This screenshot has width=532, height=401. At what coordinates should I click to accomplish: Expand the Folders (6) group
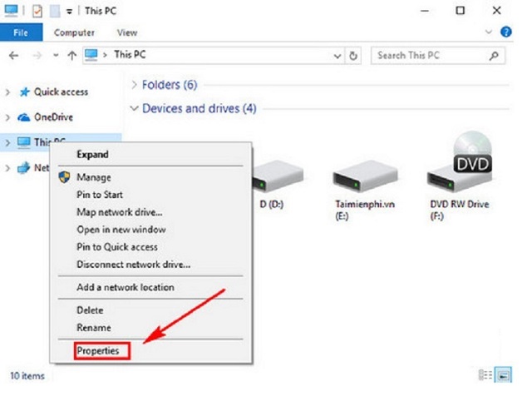(135, 85)
